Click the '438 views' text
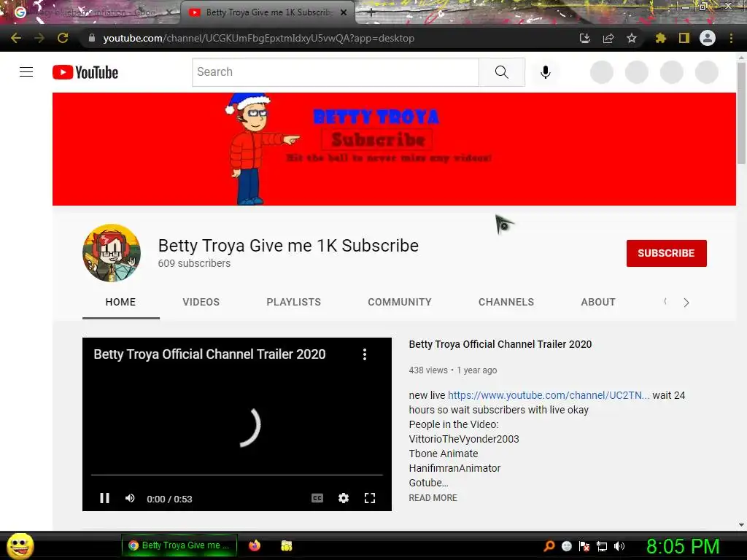This screenshot has width=747, height=560. (x=428, y=370)
